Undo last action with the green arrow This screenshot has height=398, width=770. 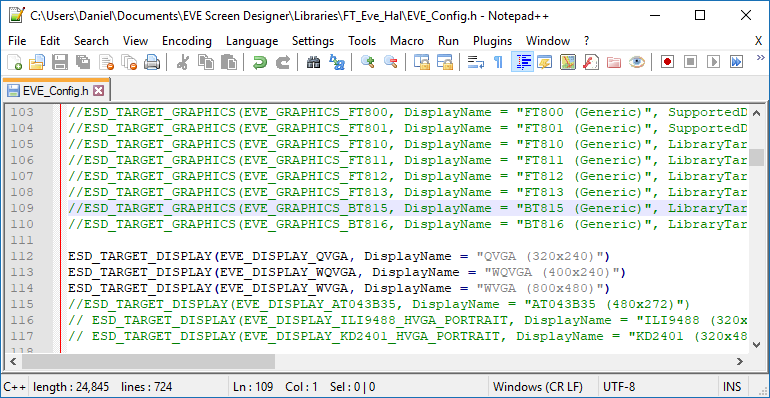(259, 62)
